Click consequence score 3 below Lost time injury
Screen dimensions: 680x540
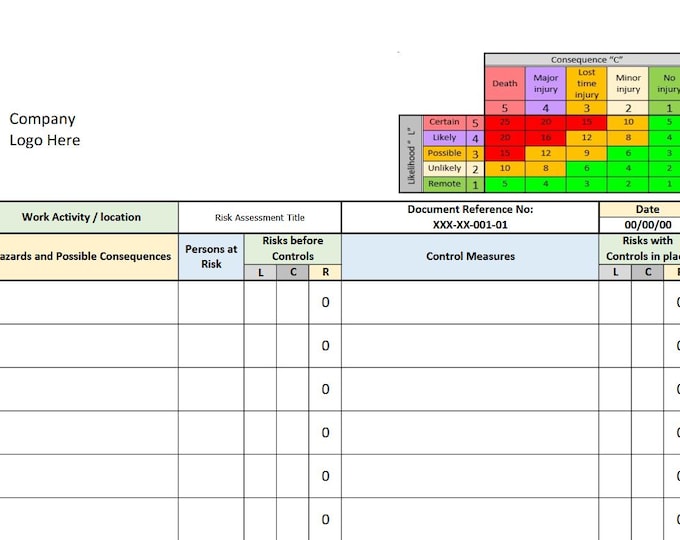tap(586, 108)
